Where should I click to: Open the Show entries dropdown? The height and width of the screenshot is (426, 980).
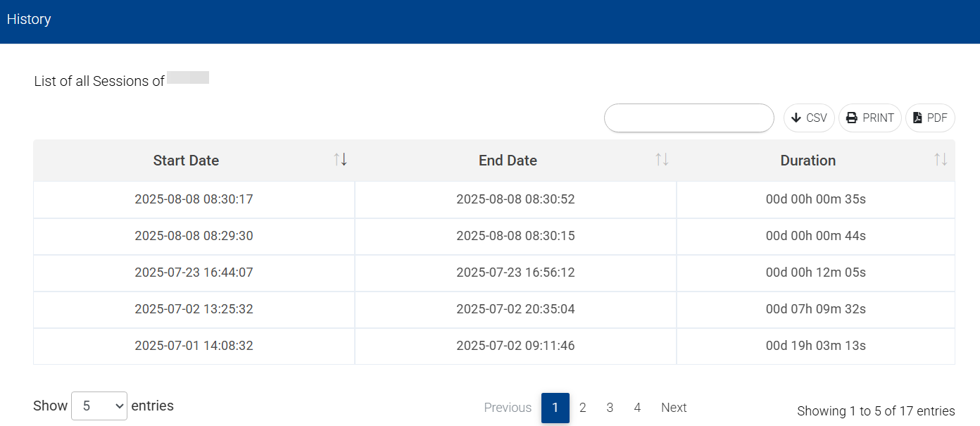point(99,406)
